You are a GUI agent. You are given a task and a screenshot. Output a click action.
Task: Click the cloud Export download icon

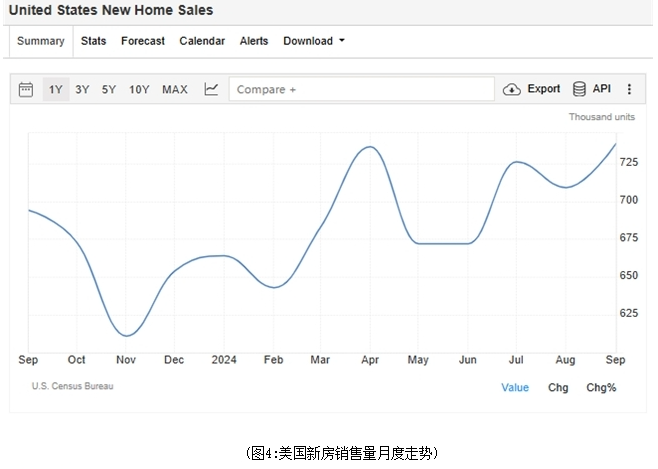click(512, 89)
